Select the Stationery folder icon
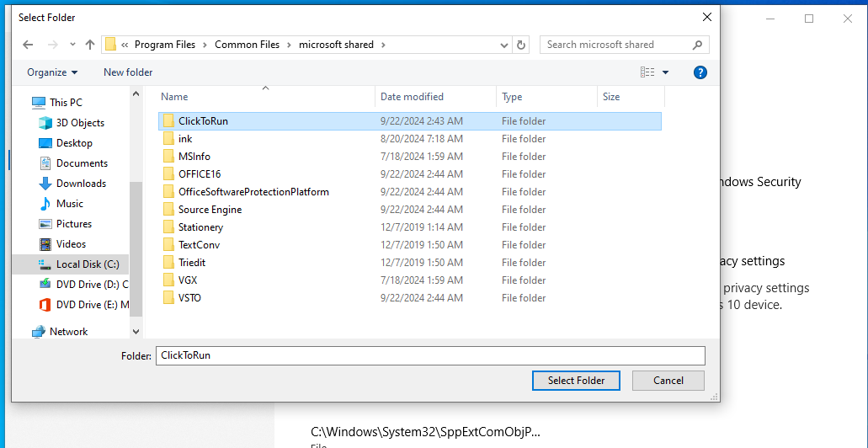This screenshot has width=868, height=448. (169, 227)
